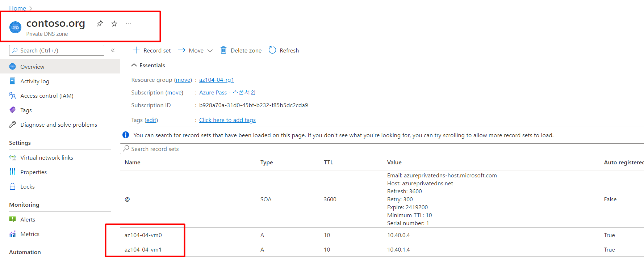Click the purple Tags icon
The width and height of the screenshot is (644, 257).
[x=13, y=110]
